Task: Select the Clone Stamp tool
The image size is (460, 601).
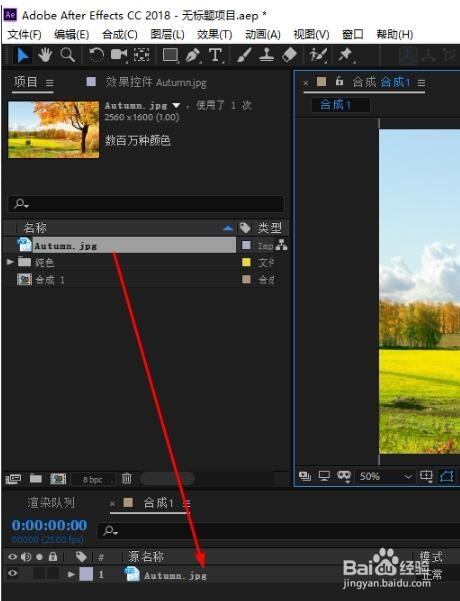Action: (x=266, y=55)
